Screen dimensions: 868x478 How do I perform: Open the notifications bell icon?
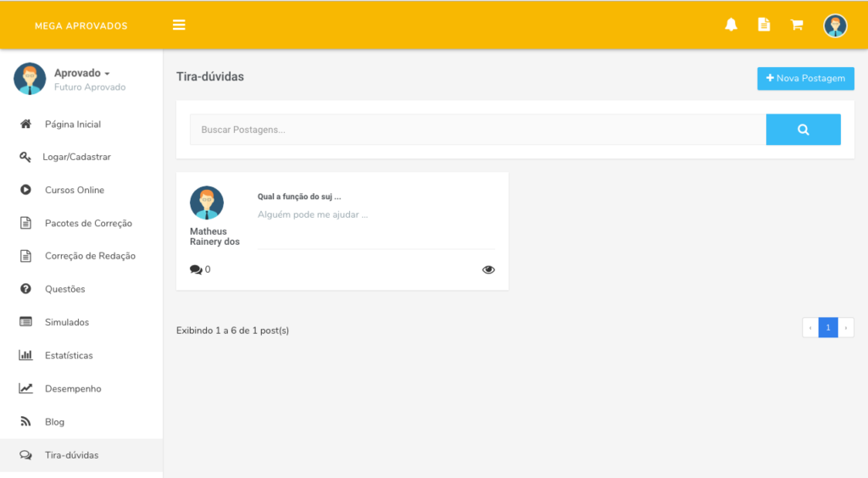[731, 25]
